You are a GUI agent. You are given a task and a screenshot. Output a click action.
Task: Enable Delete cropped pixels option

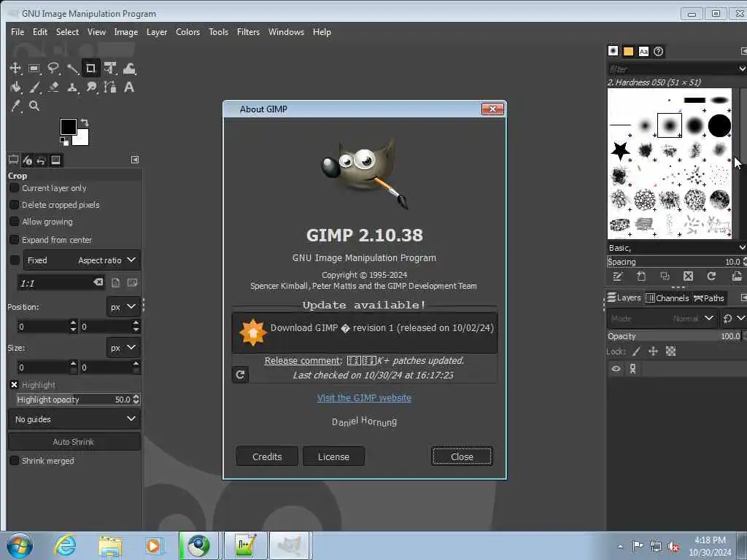click(15, 205)
